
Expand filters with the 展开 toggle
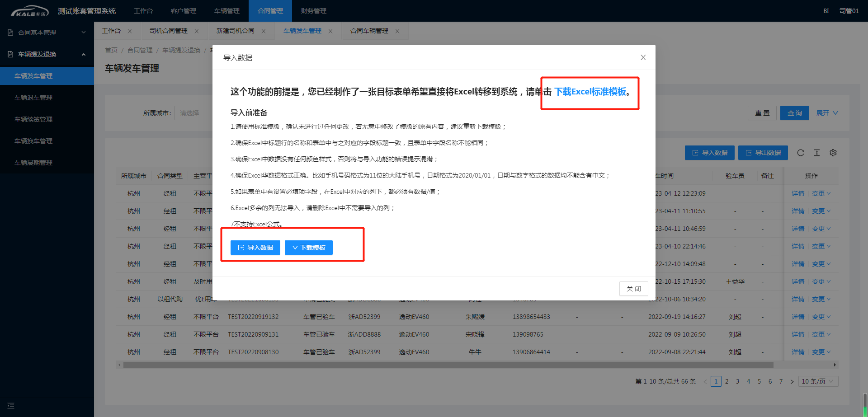pos(827,113)
